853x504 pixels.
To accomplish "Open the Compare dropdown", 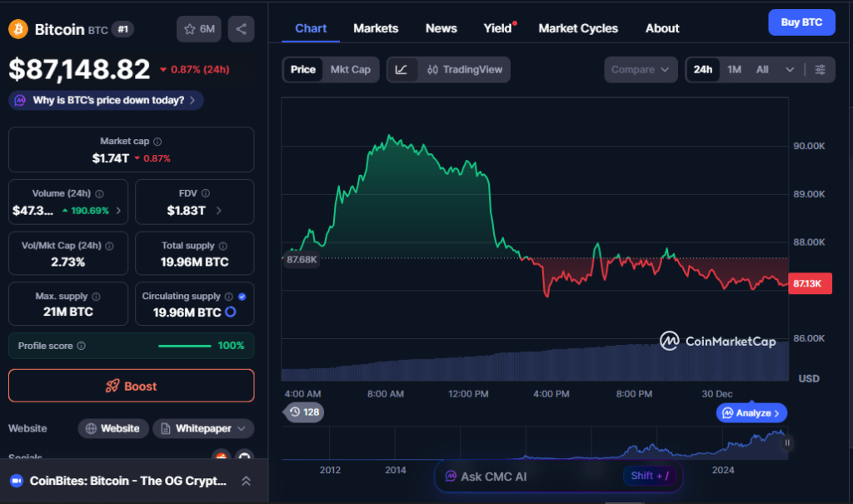I will tap(640, 70).
